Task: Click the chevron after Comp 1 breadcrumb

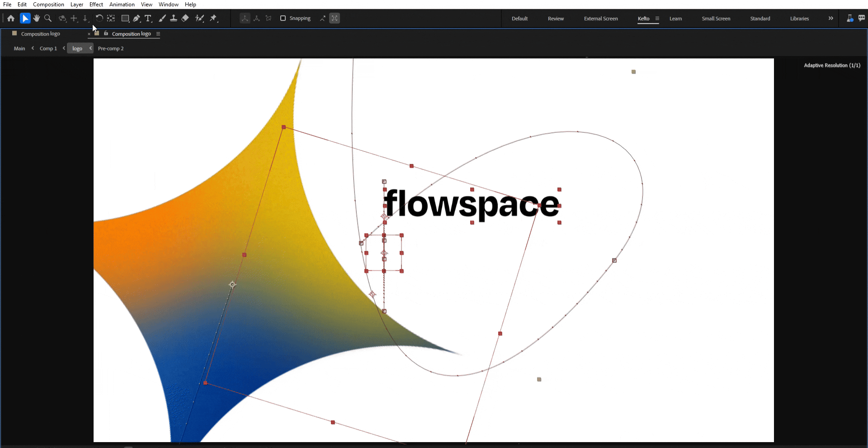Action: click(64, 48)
